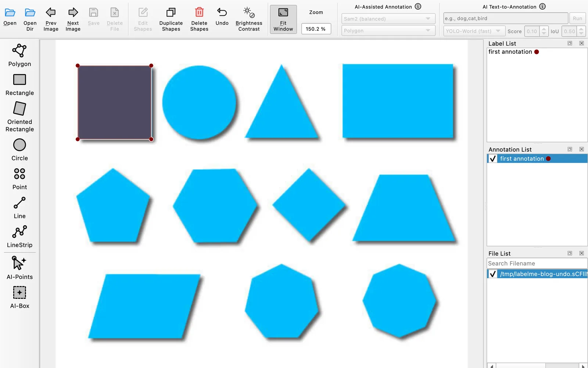
Task: Select the Line tool
Action: point(19,208)
